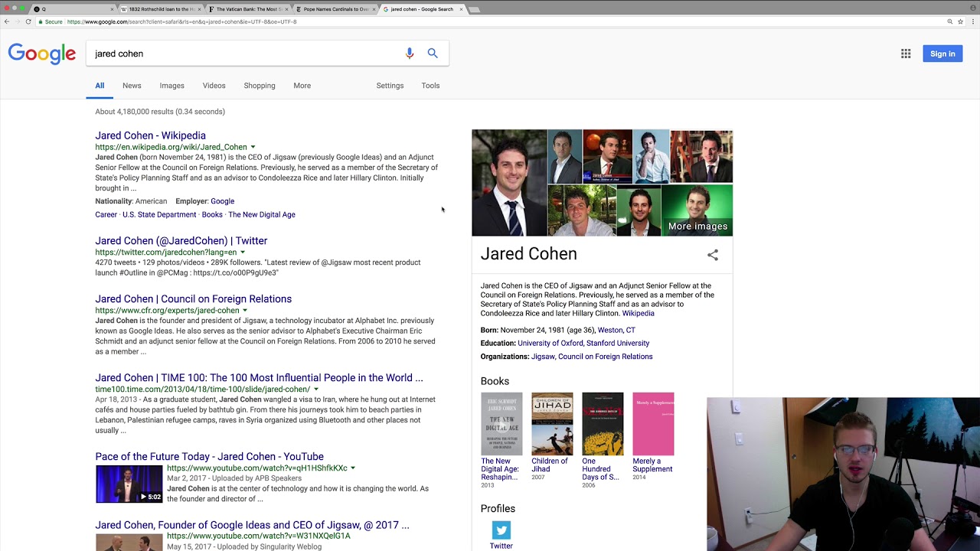Viewport: 980px width, 551px height.
Task: Open search Settings menu
Action: [x=390, y=86]
